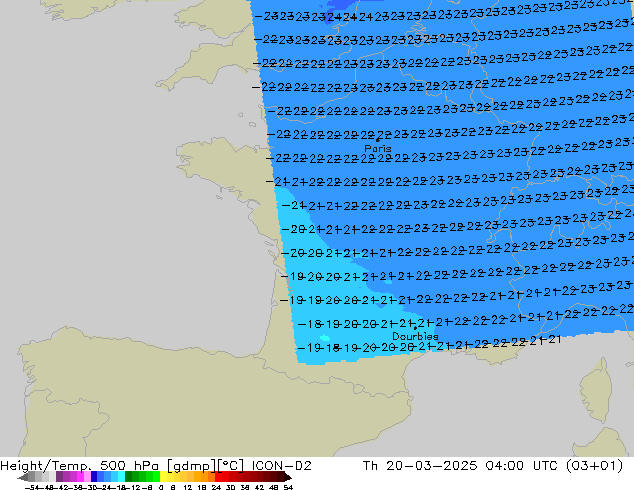This screenshot has width=634, height=490.
Task: Click the Corsica island on the map
Action: coord(595,390)
